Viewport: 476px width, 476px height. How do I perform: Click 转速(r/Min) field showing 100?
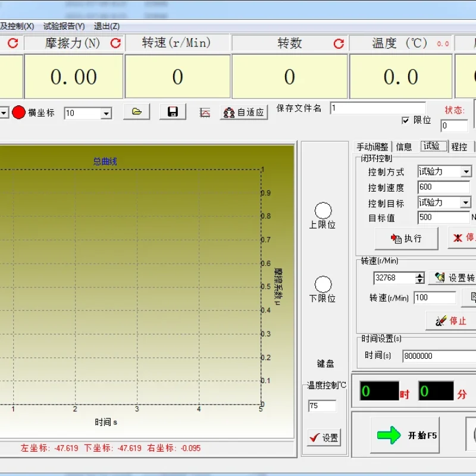435,298
